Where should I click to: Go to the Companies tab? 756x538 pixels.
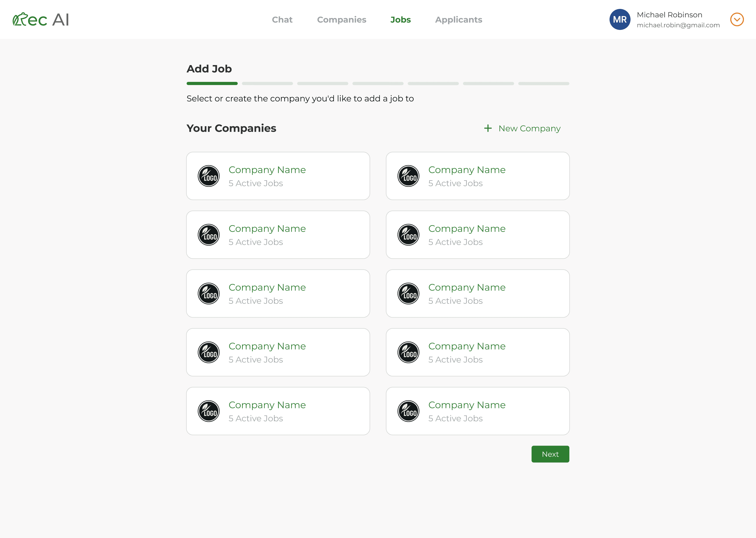[342, 19]
